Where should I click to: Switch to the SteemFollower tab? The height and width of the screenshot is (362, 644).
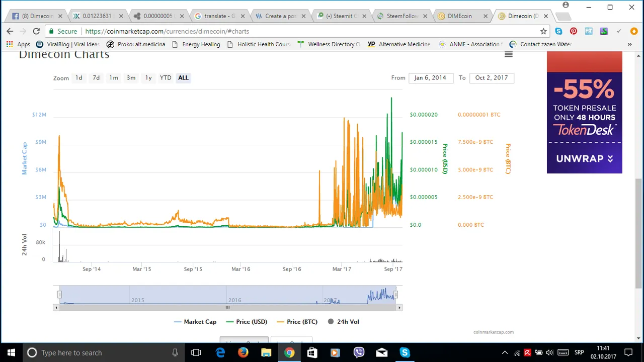pos(403,16)
